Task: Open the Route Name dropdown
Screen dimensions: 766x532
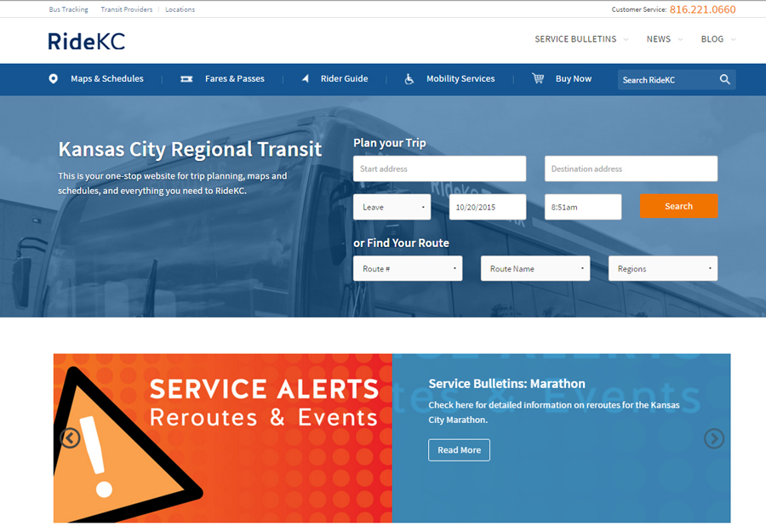Action: click(535, 268)
